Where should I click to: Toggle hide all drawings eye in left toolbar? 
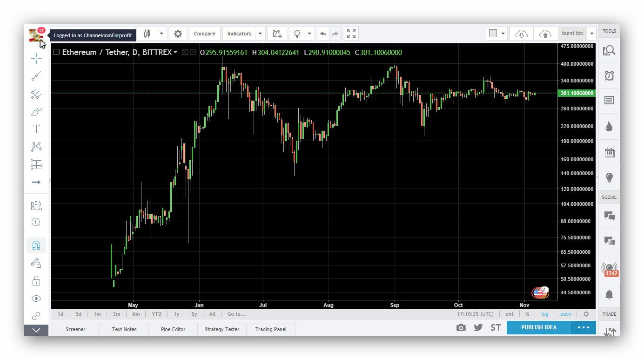pyautogui.click(x=36, y=299)
